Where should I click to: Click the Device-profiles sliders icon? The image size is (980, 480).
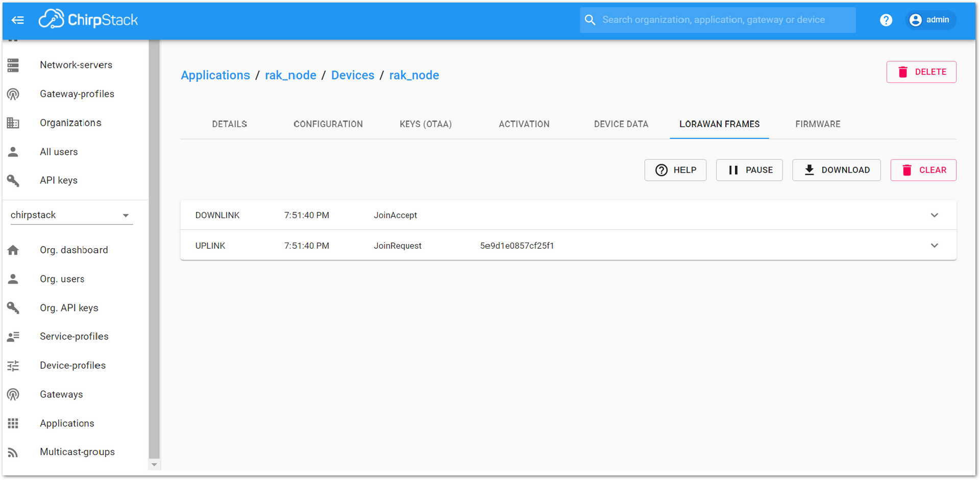(x=13, y=366)
